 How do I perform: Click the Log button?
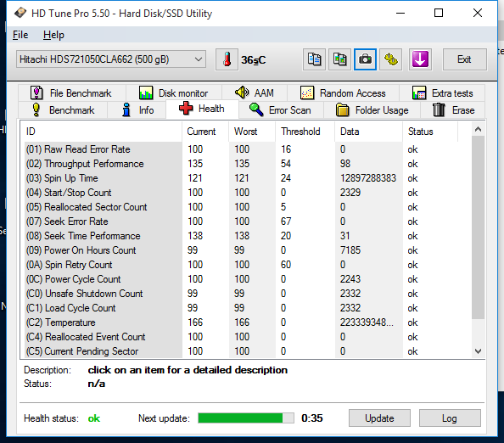click(x=450, y=418)
